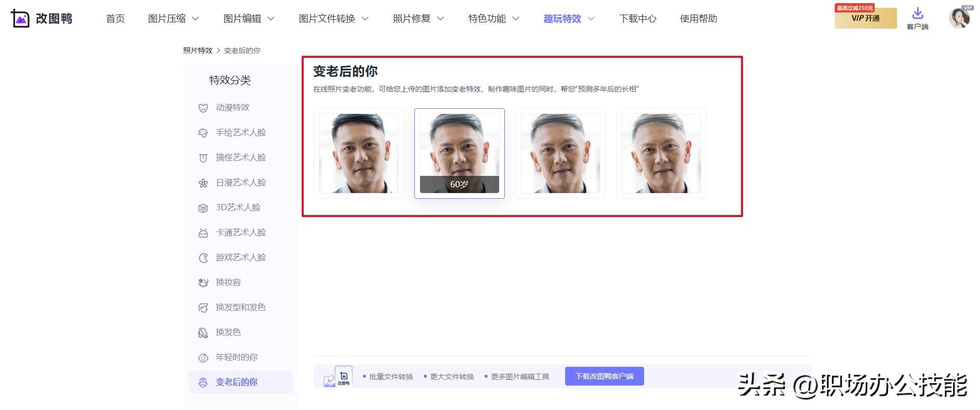Screen dimensions: 980x410
Task: Click the 客户端 download icon
Action: point(918,14)
